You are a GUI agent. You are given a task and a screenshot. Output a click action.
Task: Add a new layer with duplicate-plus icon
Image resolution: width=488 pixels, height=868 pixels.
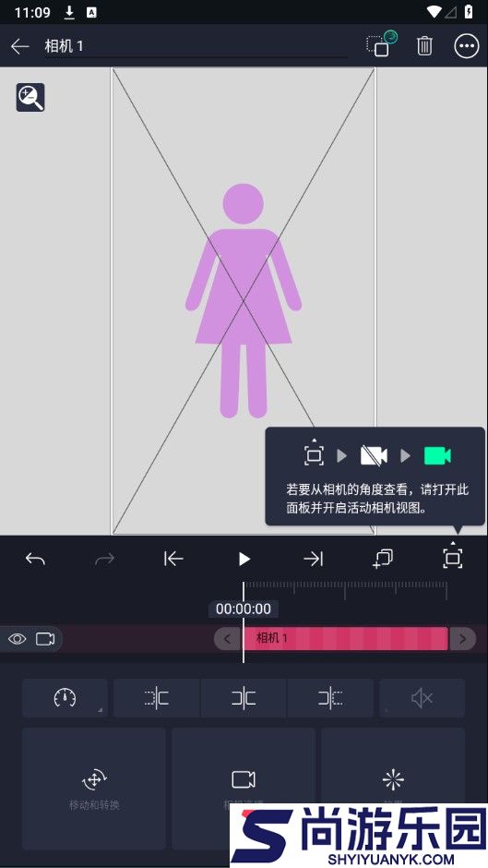click(383, 559)
